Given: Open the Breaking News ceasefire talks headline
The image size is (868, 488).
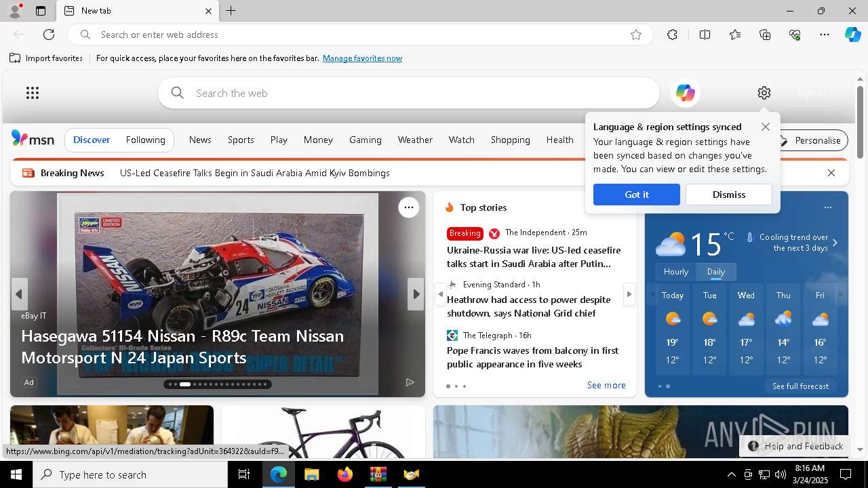Looking at the screenshot, I should (255, 173).
